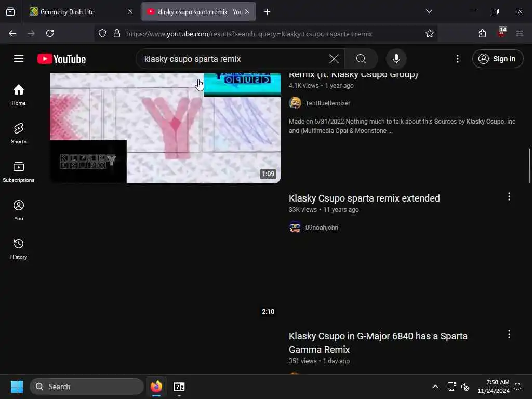Open the clock showing 7:50 AM

[494, 387]
